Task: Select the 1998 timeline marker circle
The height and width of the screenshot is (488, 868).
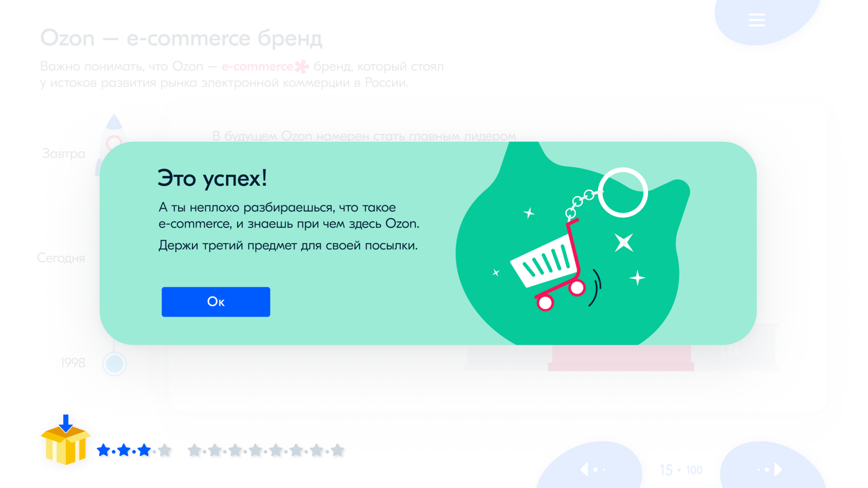Action: (x=114, y=364)
